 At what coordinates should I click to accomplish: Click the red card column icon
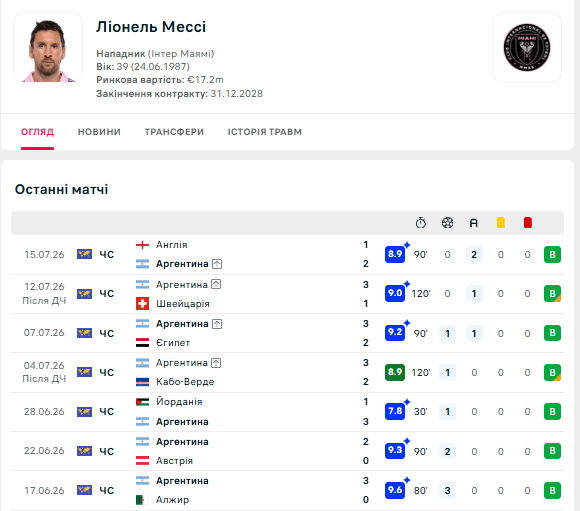click(527, 223)
